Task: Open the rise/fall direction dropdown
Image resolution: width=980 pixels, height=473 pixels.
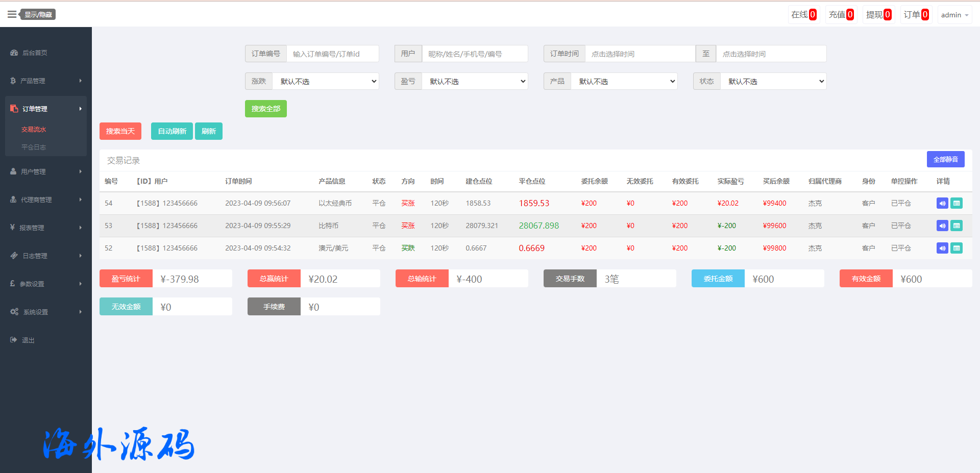Action: point(326,81)
